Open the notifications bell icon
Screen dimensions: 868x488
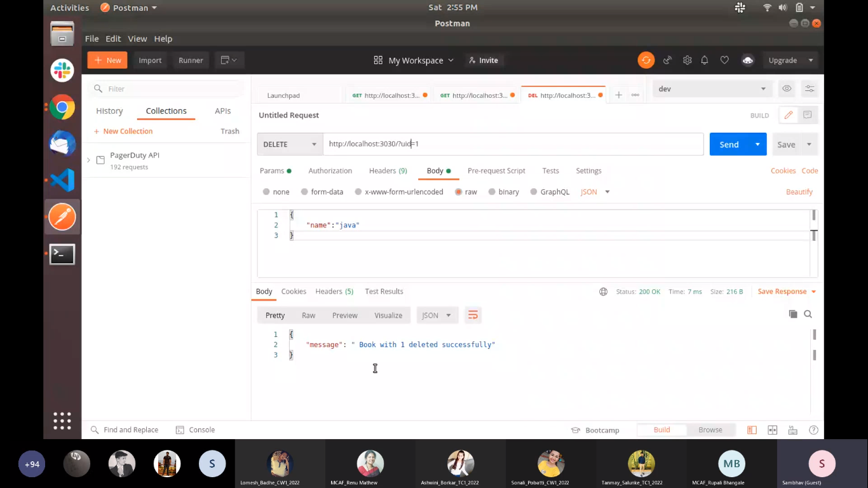click(705, 60)
